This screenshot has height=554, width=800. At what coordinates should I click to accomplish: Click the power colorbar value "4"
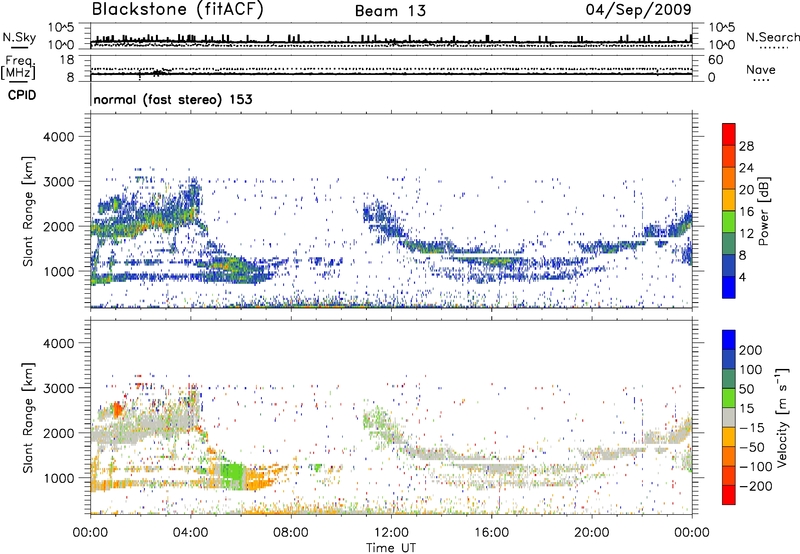[742, 277]
